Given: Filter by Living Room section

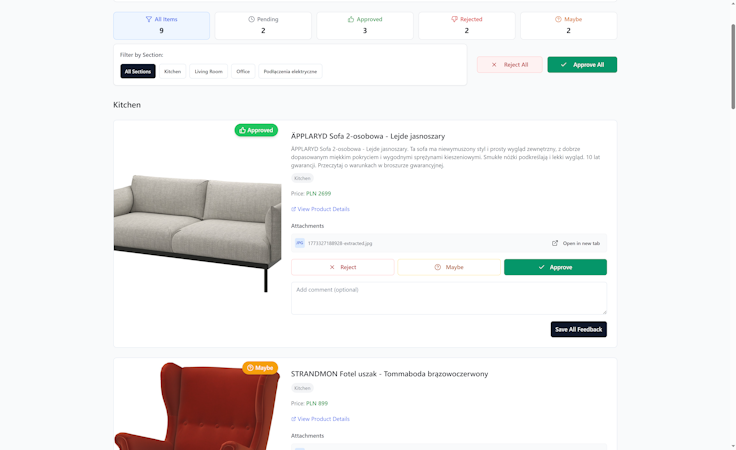Looking at the screenshot, I should 208,71.
